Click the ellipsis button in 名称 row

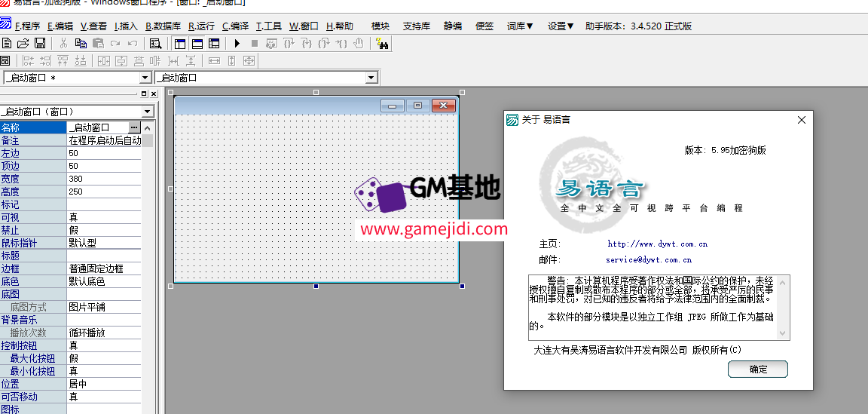pos(134,127)
